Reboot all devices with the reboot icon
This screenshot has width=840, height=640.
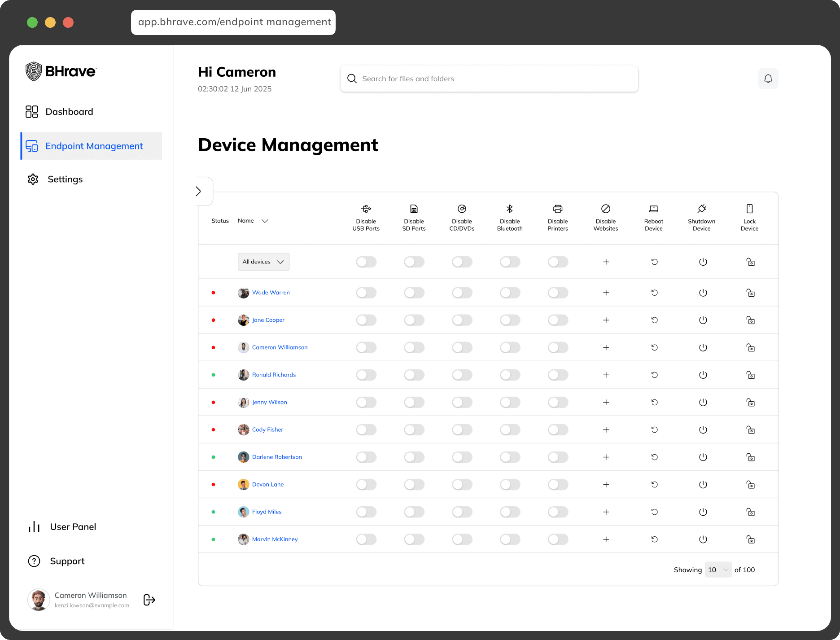point(654,262)
